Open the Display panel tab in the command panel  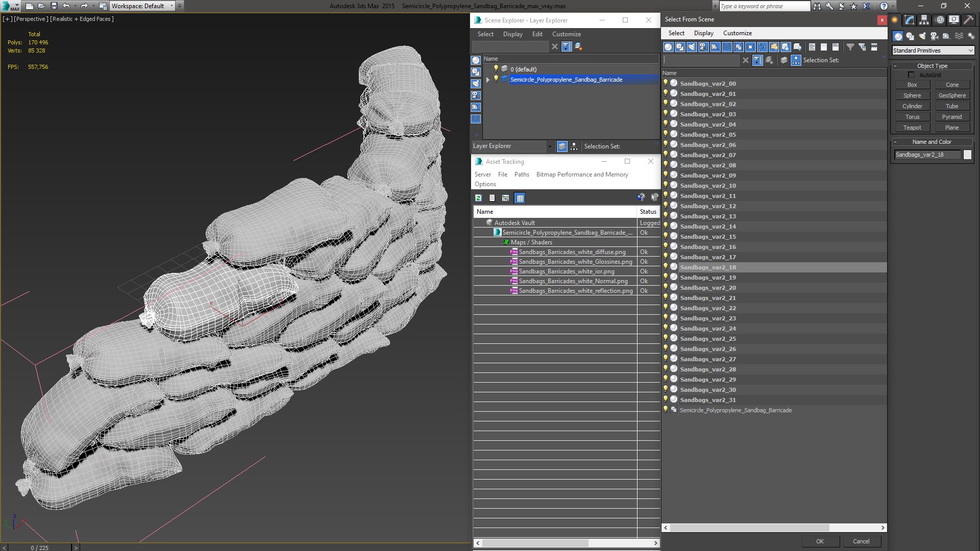tap(953, 20)
